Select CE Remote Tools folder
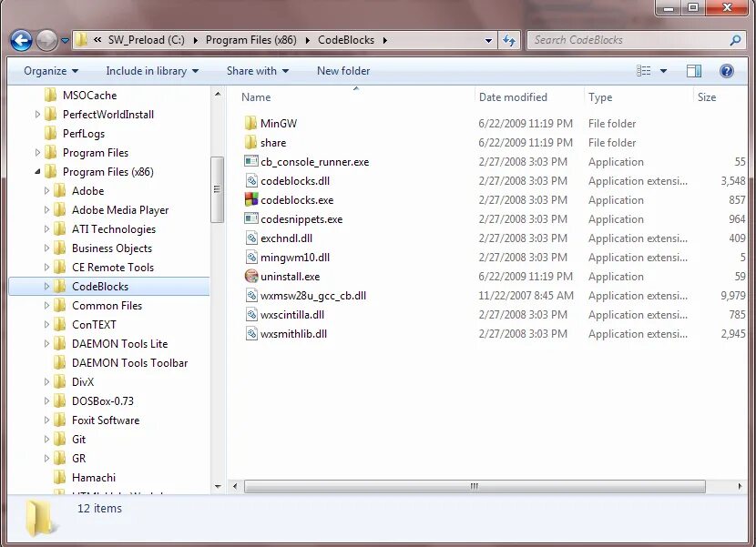 click(x=113, y=267)
